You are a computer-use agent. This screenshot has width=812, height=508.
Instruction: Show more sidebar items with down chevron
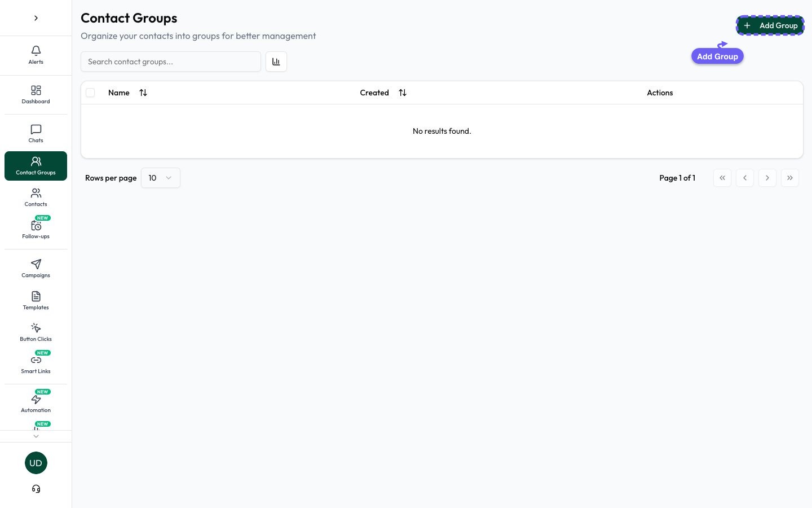tap(36, 436)
